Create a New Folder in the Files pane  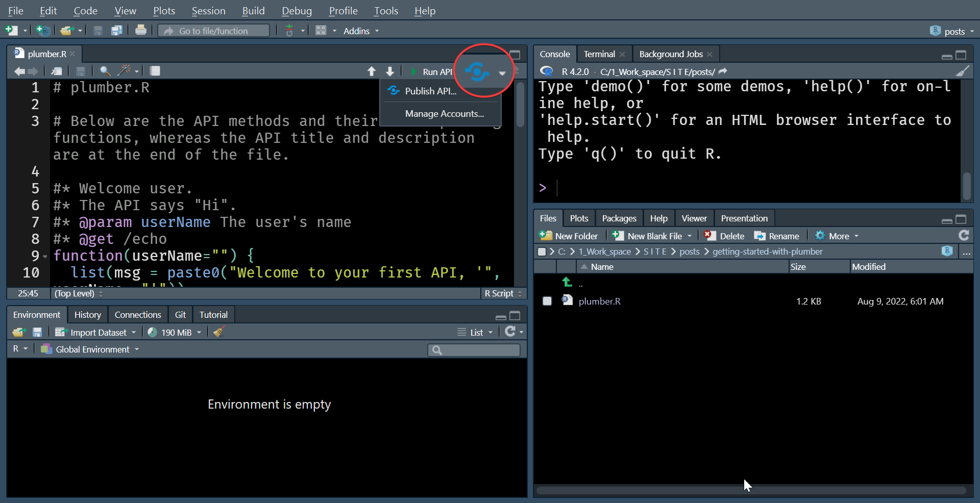tap(568, 235)
